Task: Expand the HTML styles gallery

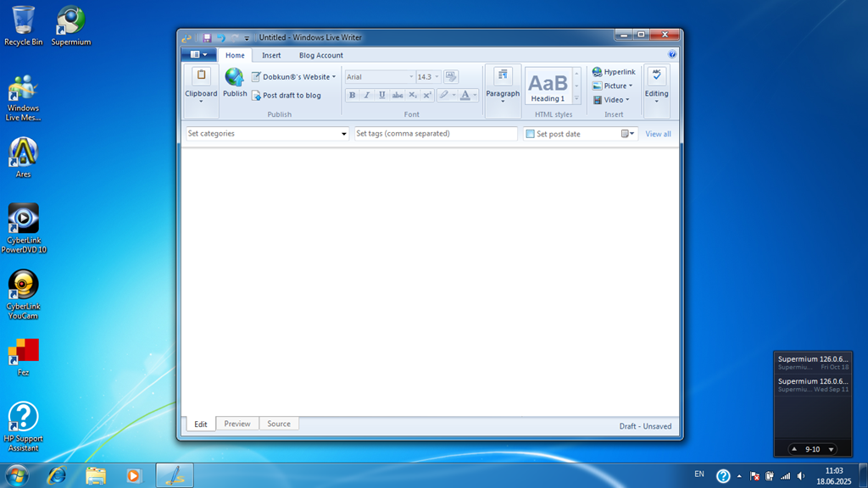Action: [576, 98]
